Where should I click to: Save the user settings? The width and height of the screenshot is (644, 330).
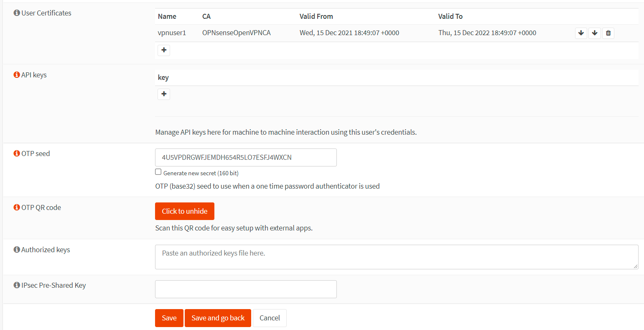pos(169,318)
